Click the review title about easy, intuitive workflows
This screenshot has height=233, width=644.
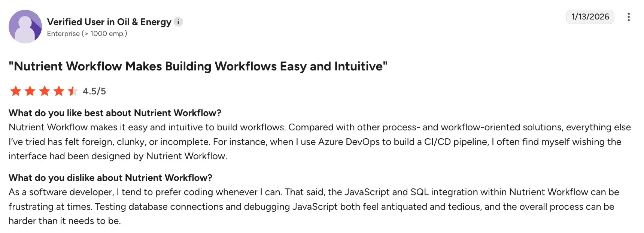[x=198, y=66]
